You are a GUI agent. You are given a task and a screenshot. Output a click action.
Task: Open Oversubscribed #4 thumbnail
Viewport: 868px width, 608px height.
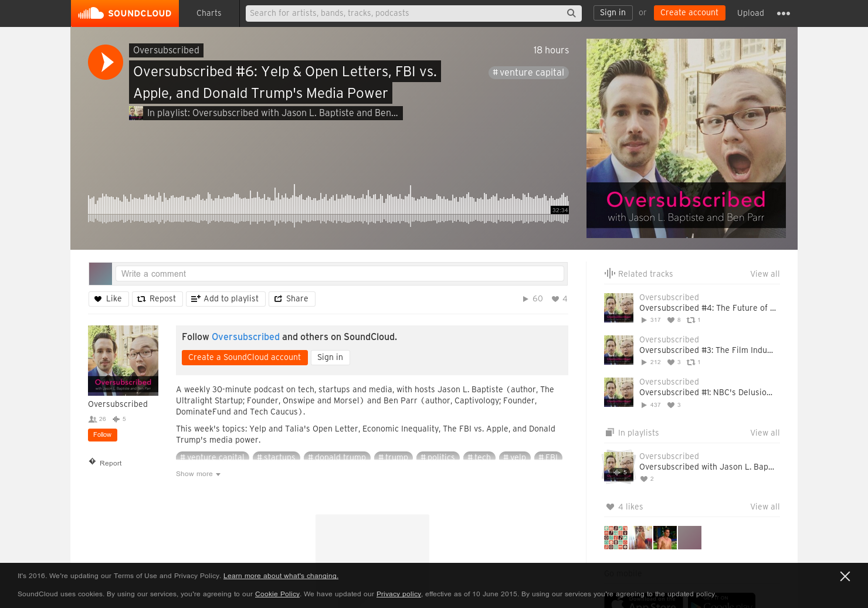coord(619,308)
